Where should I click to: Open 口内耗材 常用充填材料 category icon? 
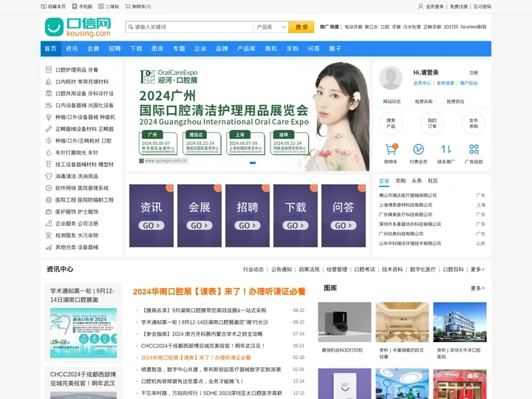[x=49, y=81]
